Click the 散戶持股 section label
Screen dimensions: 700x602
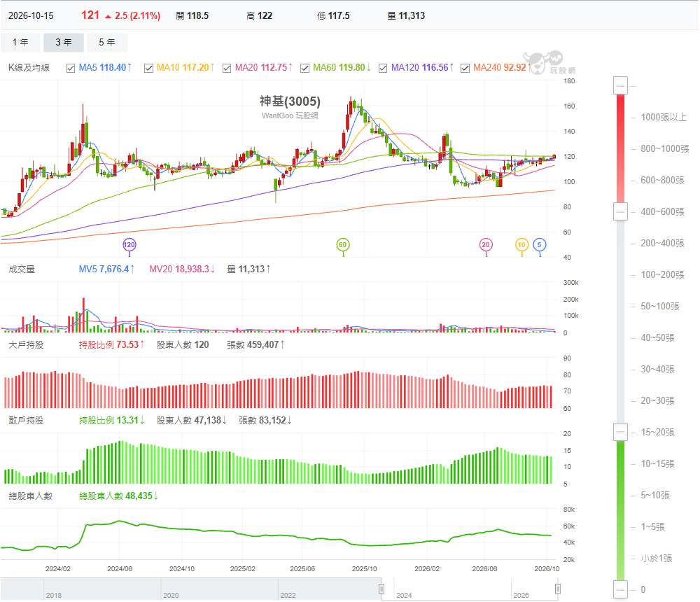coord(27,420)
